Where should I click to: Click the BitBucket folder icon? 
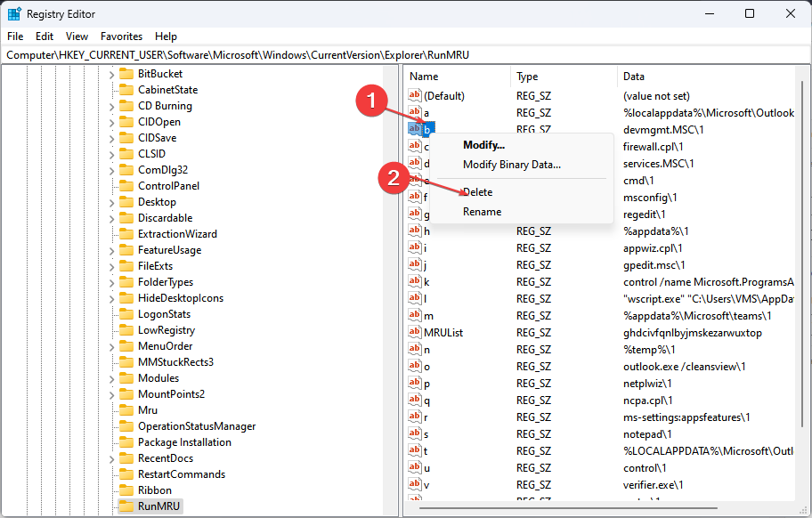coord(126,74)
